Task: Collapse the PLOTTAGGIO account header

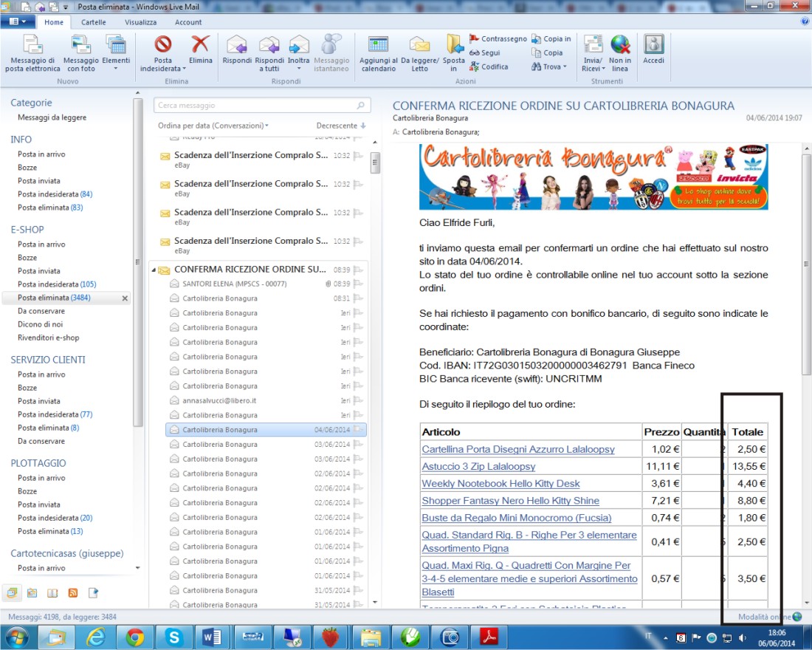Action: 38,463
